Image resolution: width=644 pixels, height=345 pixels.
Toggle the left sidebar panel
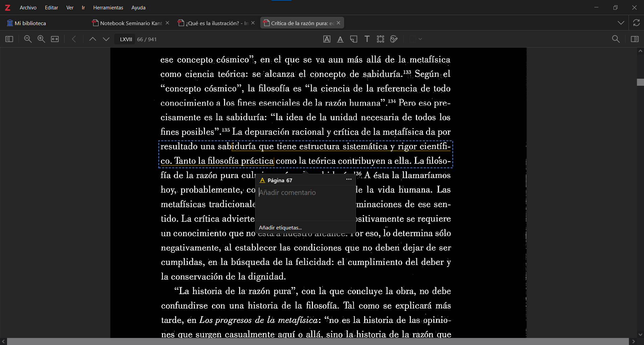click(x=9, y=39)
